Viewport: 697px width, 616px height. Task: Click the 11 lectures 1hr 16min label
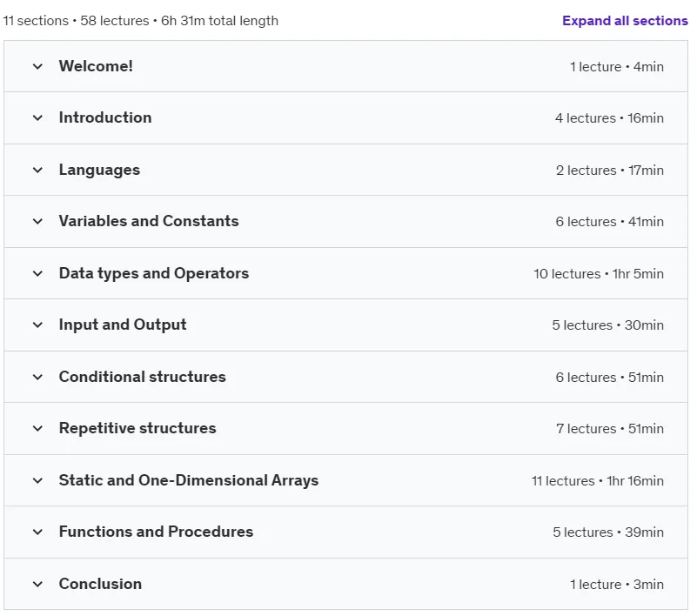(x=598, y=481)
